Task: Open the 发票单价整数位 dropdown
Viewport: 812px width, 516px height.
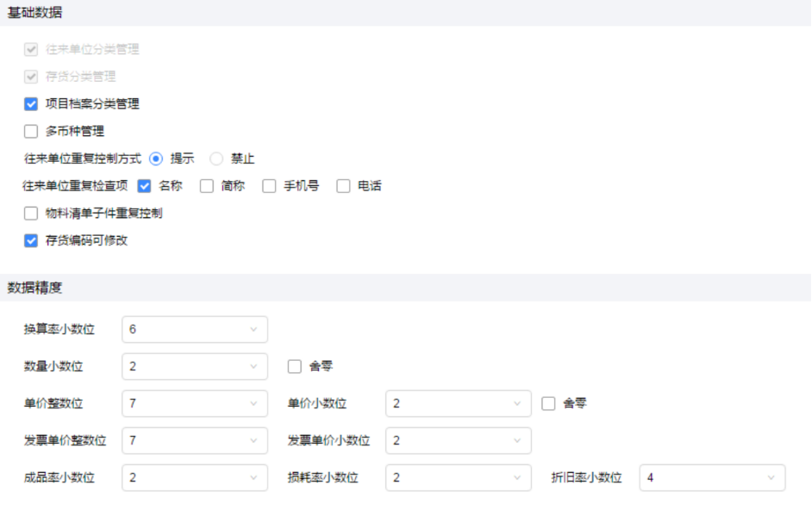Action: 195,440
